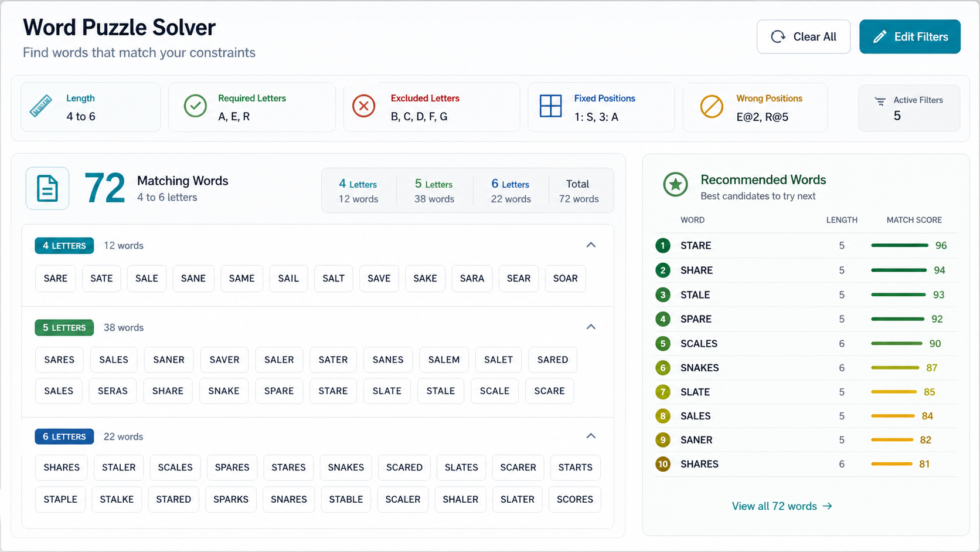Select the 4 Letters count tab

(358, 191)
